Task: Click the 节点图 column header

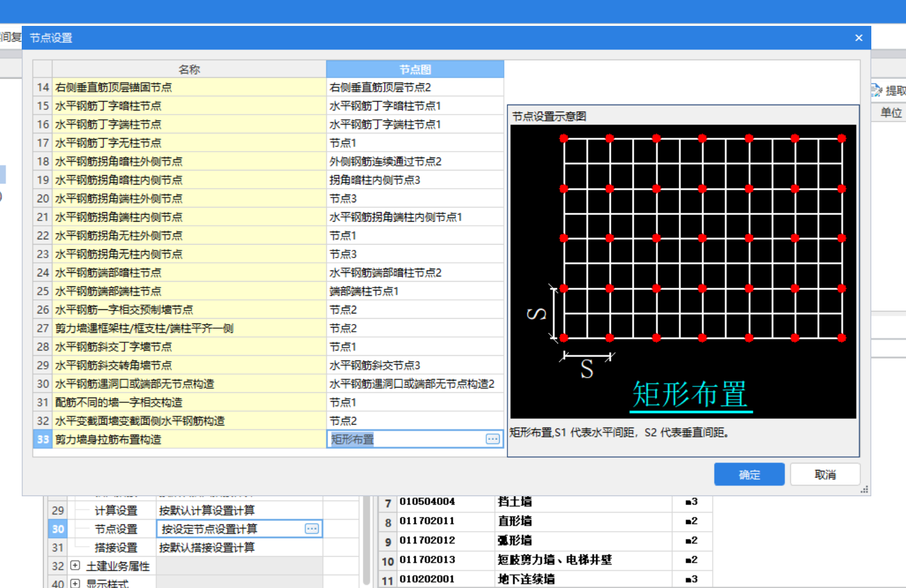Action: coord(415,69)
